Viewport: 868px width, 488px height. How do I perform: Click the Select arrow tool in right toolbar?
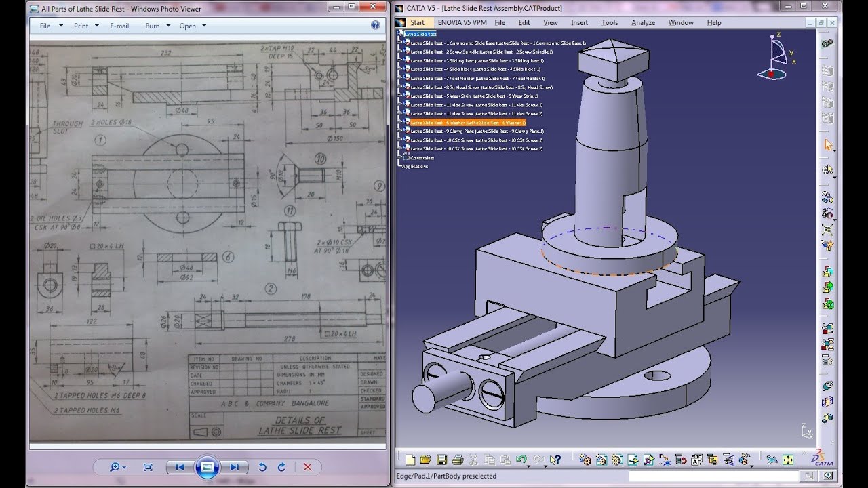coord(827,145)
